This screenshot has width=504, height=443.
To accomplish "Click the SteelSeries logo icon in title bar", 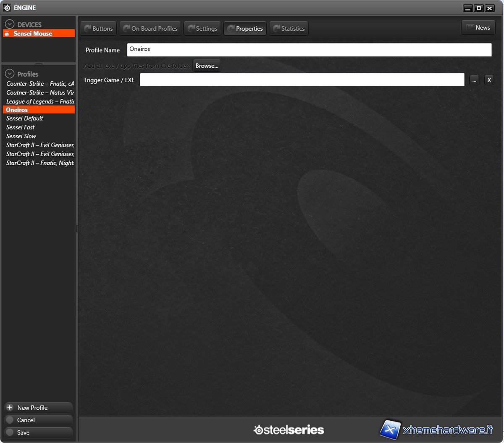I will click(x=7, y=8).
